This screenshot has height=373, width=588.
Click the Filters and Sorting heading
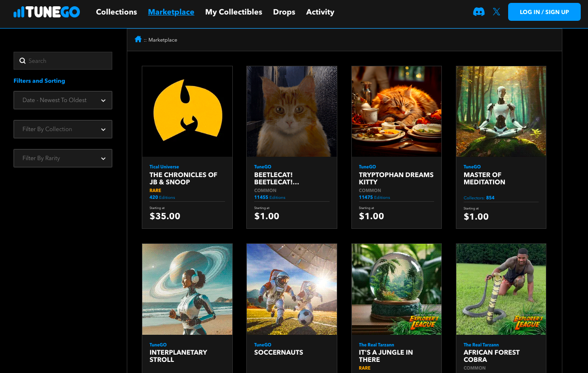pyautogui.click(x=39, y=81)
